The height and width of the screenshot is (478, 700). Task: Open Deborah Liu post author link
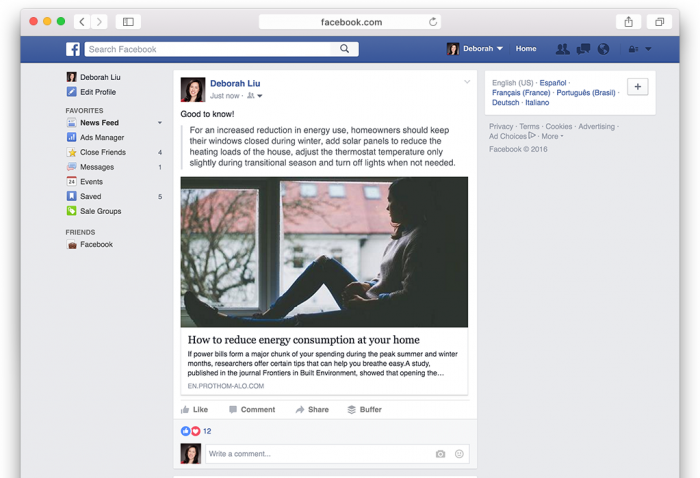click(x=235, y=83)
